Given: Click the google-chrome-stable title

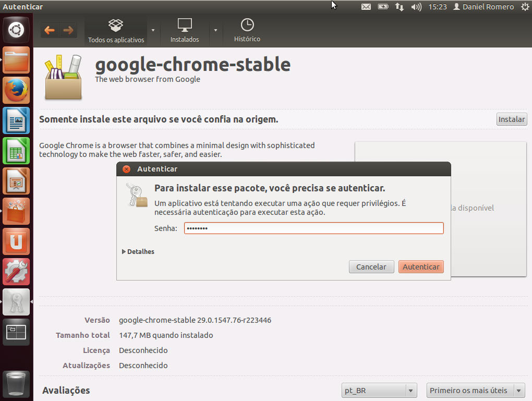Looking at the screenshot, I should [192, 65].
